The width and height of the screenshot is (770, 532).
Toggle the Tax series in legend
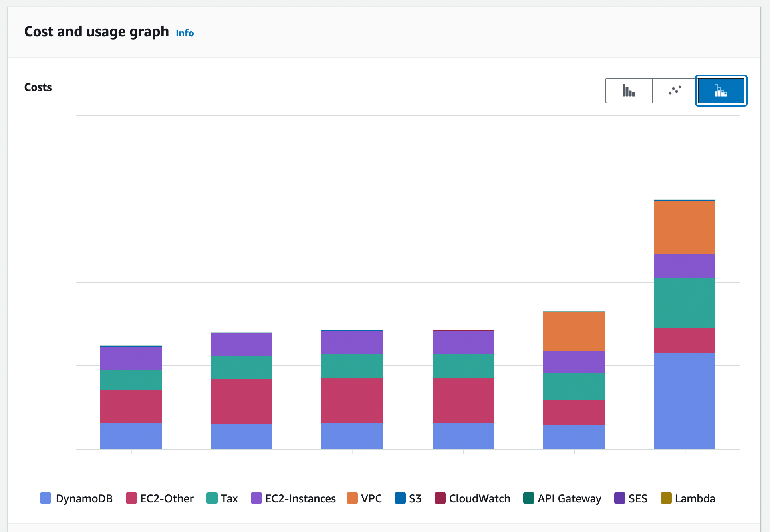[x=229, y=498]
